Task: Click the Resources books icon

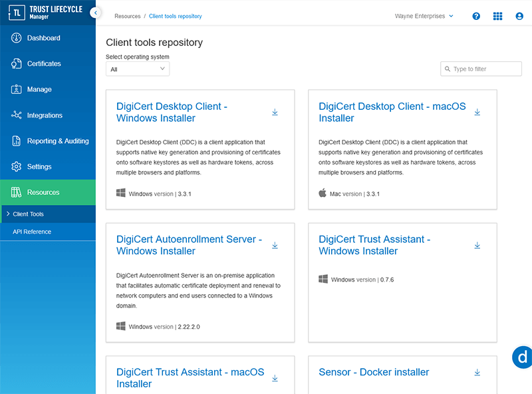Action: pyautogui.click(x=16, y=192)
